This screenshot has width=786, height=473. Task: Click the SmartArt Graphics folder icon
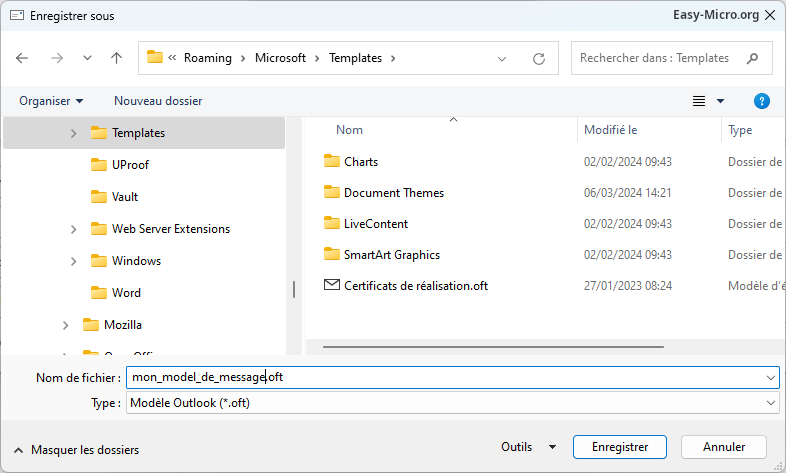coord(331,254)
